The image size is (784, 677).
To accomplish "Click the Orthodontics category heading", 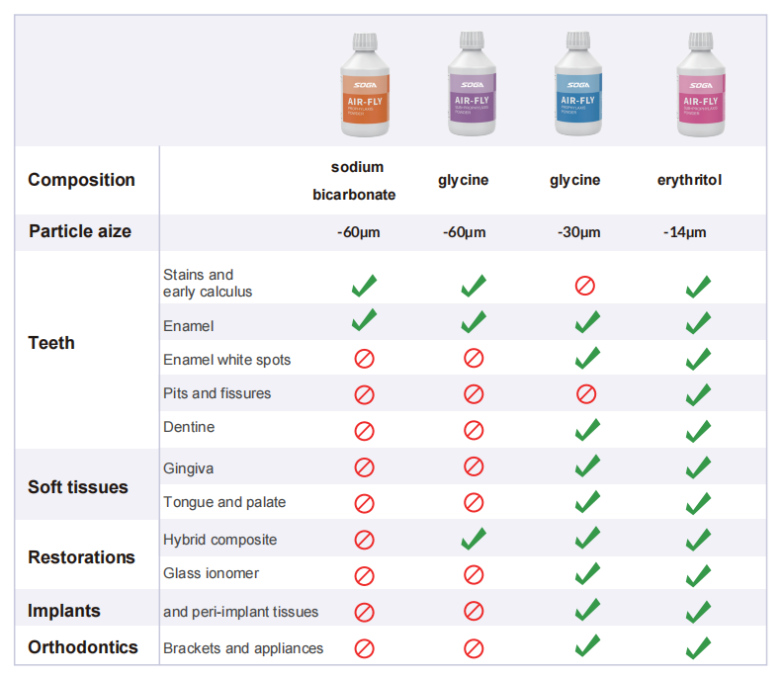I will point(82,647).
